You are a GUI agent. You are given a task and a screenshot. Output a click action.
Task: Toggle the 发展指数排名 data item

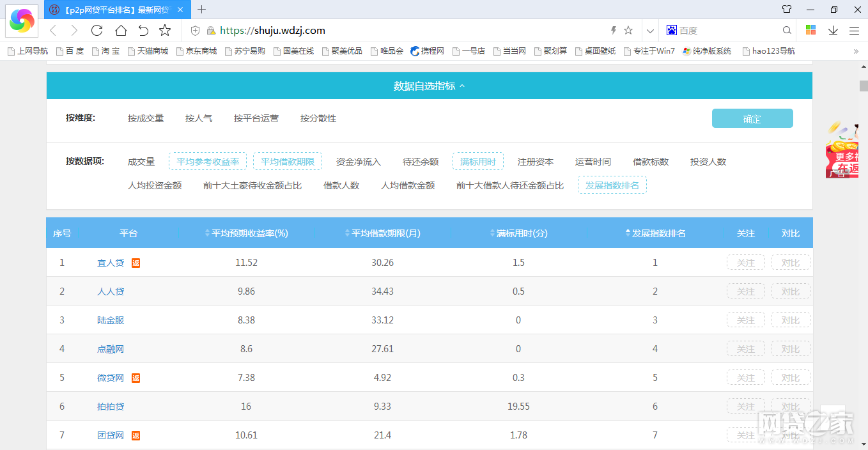612,185
